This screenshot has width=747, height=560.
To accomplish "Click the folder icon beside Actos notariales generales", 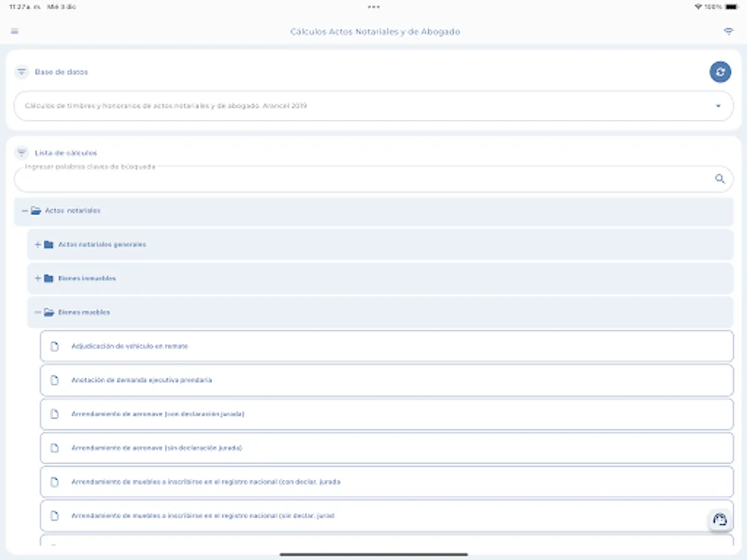I will tap(49, 244).
